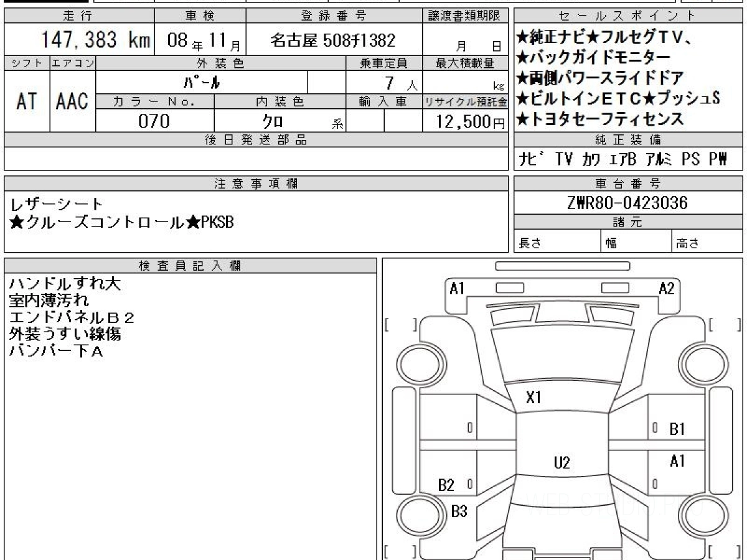This screenshot has width=747, height=560.
Task: Click the リサイクル預託金 header
Action: click(466, 101)
